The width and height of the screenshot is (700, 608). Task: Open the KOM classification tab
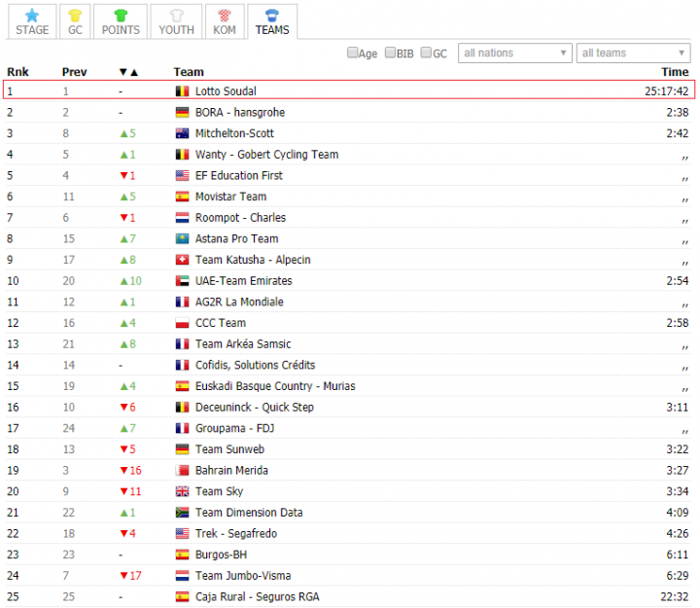pyautogui.click(x=225, y=22)
